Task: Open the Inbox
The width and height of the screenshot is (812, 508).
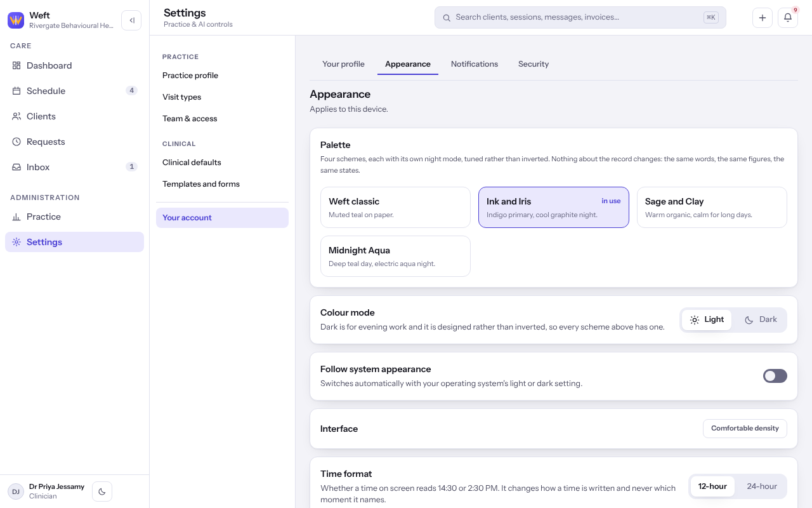Action: [x=75, y=167]
